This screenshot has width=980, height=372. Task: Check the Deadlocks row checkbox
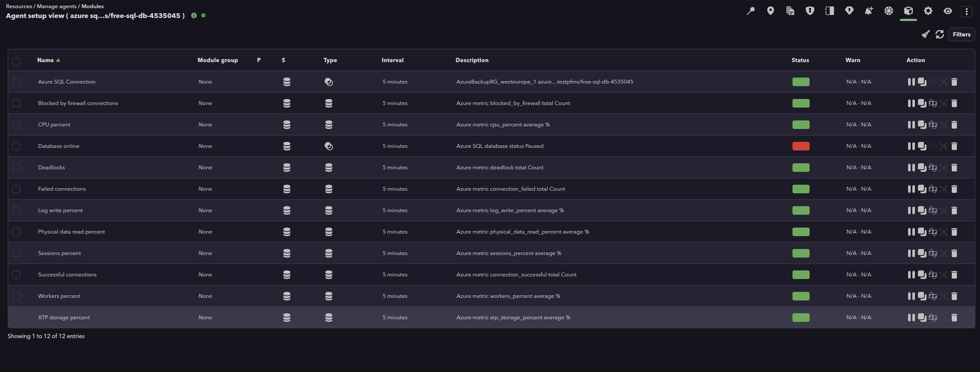coord(16,168)
